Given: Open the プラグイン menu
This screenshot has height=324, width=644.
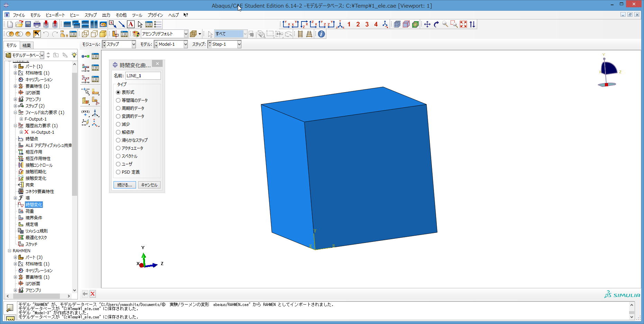Looking at the screenshot, I should click(155, 15).
